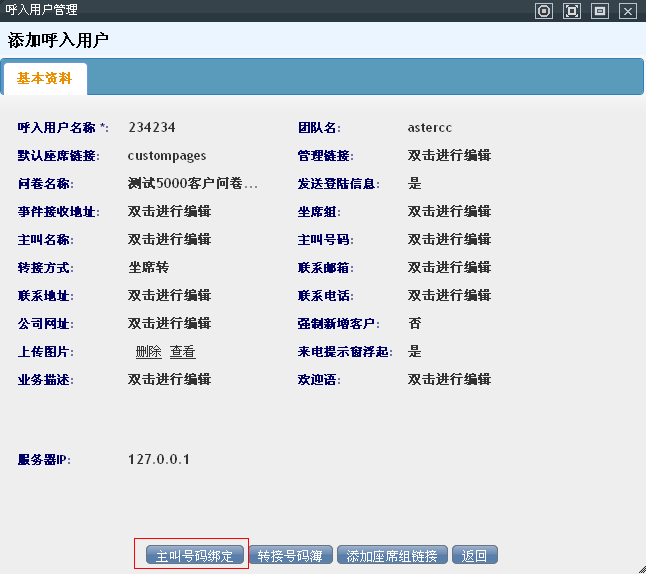Open the 转接号码簿 button
646x574 pixels.
pyautogui.click(x=291, y=556)
